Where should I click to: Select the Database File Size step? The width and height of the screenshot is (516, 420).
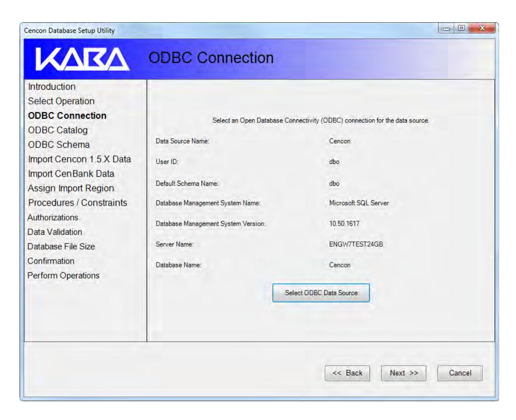pos(61,246)
